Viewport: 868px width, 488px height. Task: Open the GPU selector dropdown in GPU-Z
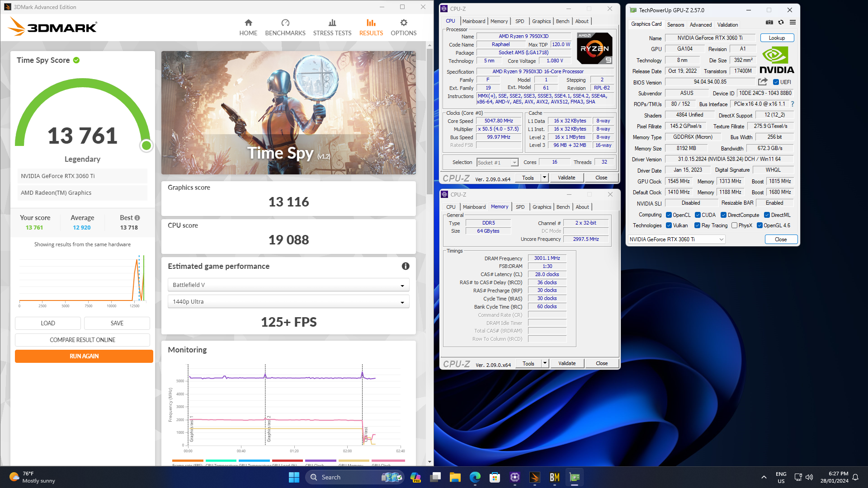676,239
